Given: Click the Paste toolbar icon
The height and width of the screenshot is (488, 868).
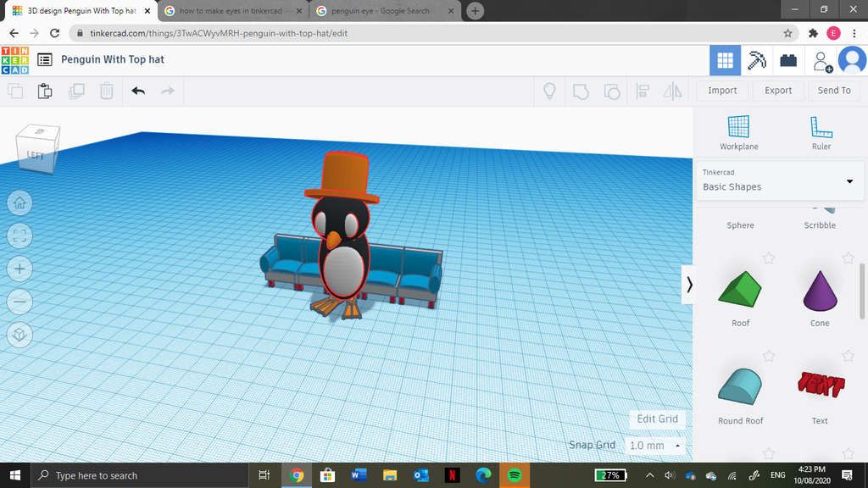Looking at the screenshot, I should pyautogui.click(x=45, y=91).
